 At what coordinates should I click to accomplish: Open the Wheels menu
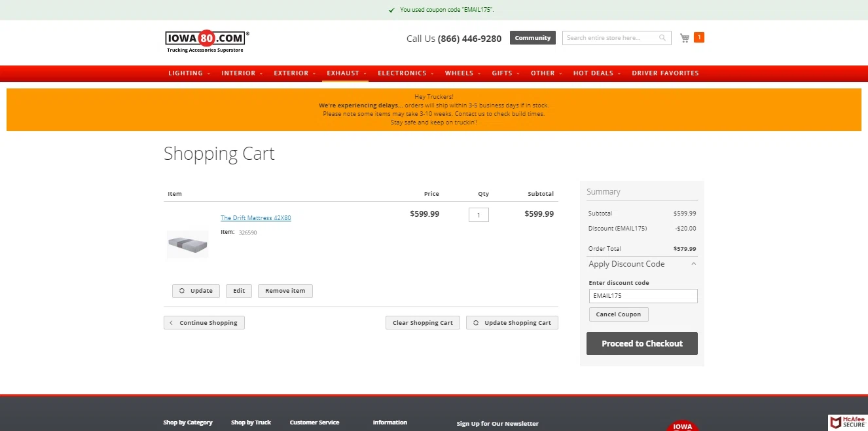462,73
